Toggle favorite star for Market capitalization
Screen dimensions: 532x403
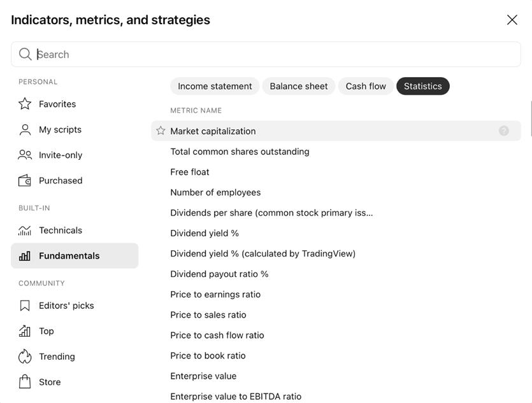[161, 131]
